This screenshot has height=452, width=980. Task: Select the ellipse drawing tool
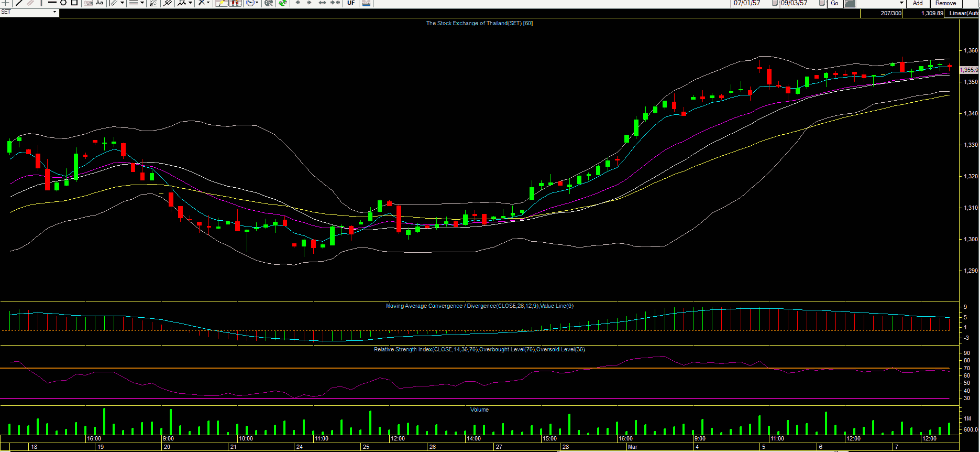(x=63, y=3)
